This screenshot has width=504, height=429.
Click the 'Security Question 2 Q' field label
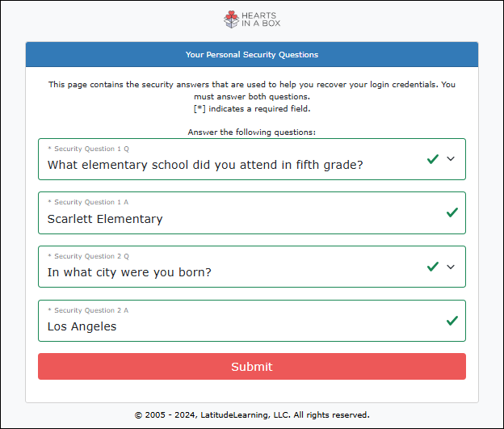(x=88, y=256)
